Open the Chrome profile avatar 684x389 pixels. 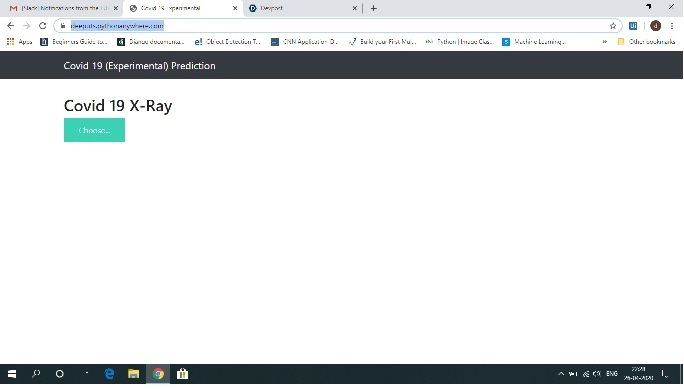655,26
